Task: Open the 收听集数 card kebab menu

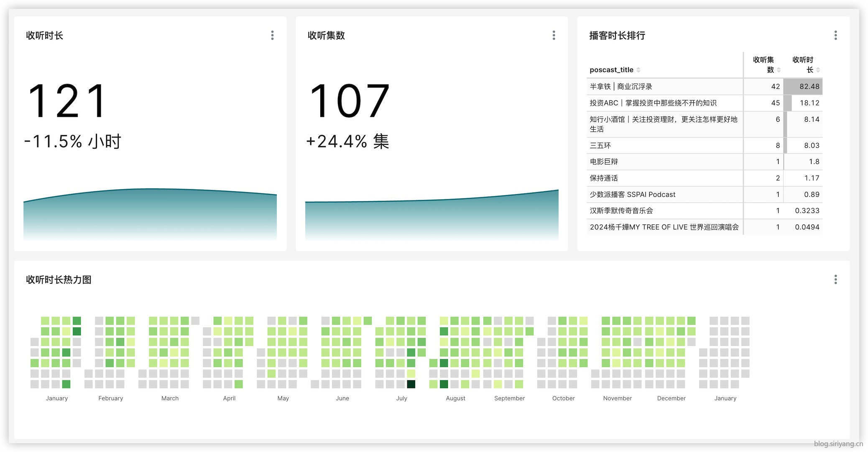Action: tap(554, 35)
